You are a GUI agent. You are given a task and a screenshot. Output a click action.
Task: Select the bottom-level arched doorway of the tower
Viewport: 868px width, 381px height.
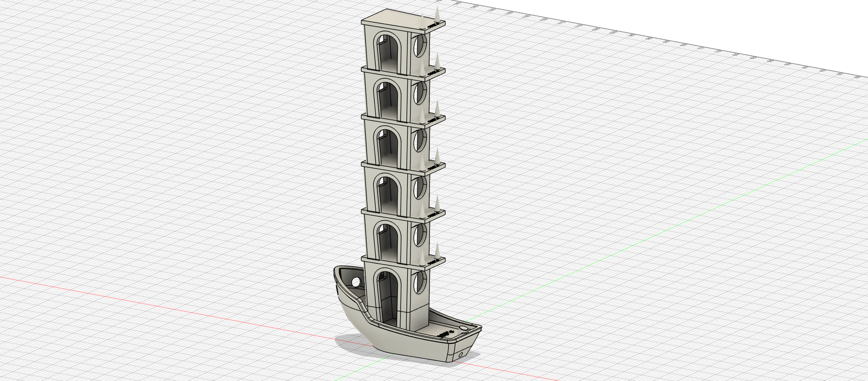click(x=388, y=299)
